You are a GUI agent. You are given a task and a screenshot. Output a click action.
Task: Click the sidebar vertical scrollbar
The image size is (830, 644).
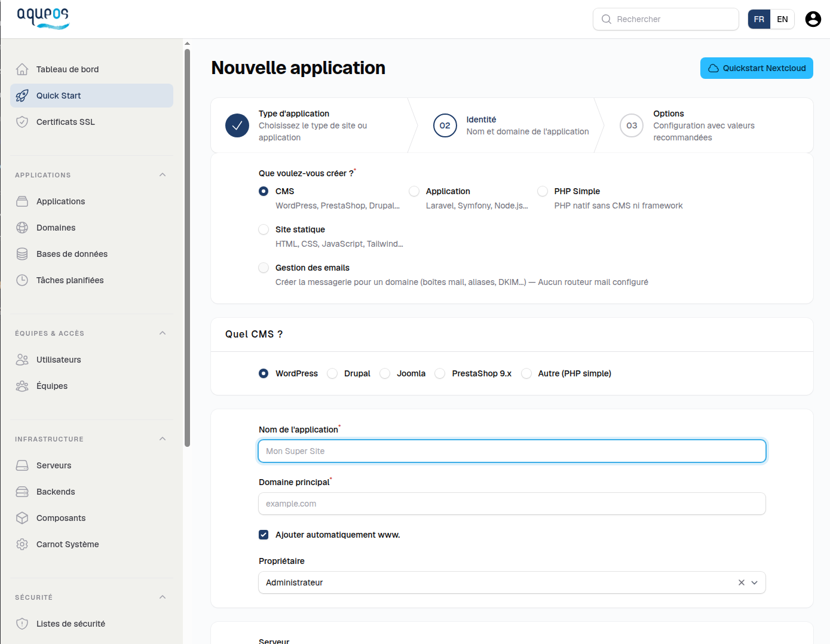click(187, 247)
